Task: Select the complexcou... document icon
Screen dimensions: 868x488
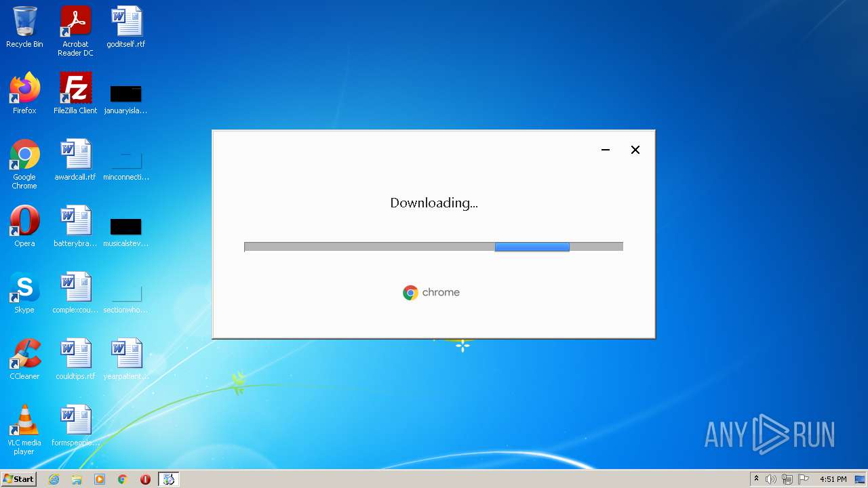Action: pyautogui.click(x=75, y=293)
